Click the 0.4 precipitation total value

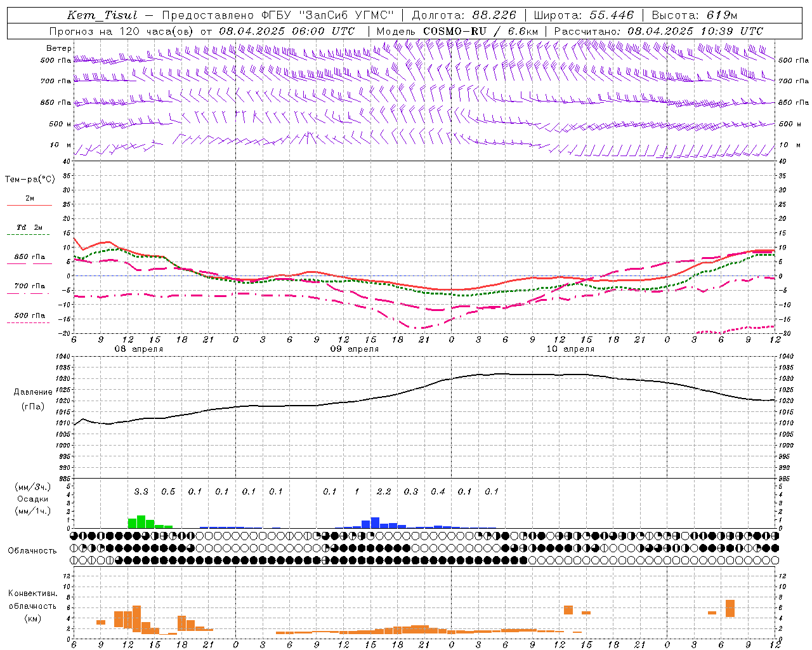pyautogui.click(x=438, y=491)
